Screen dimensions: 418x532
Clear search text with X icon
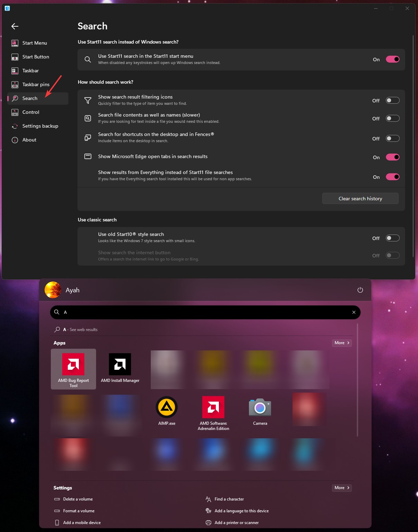click(354, 312)
